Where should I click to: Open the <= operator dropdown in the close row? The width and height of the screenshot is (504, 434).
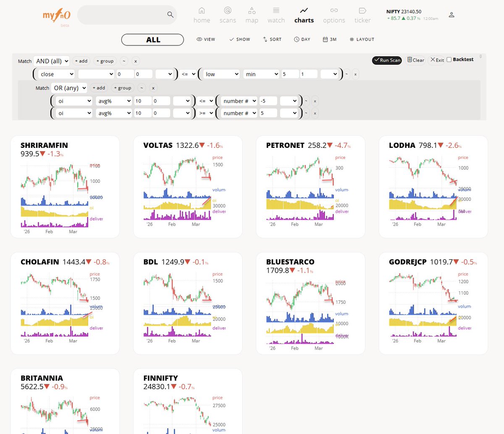(188, 74)
